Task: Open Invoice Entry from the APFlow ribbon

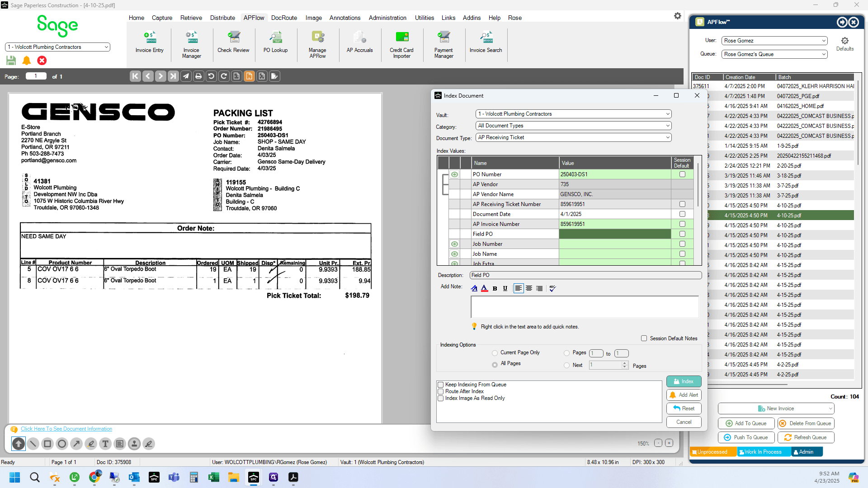Action: 150,43
